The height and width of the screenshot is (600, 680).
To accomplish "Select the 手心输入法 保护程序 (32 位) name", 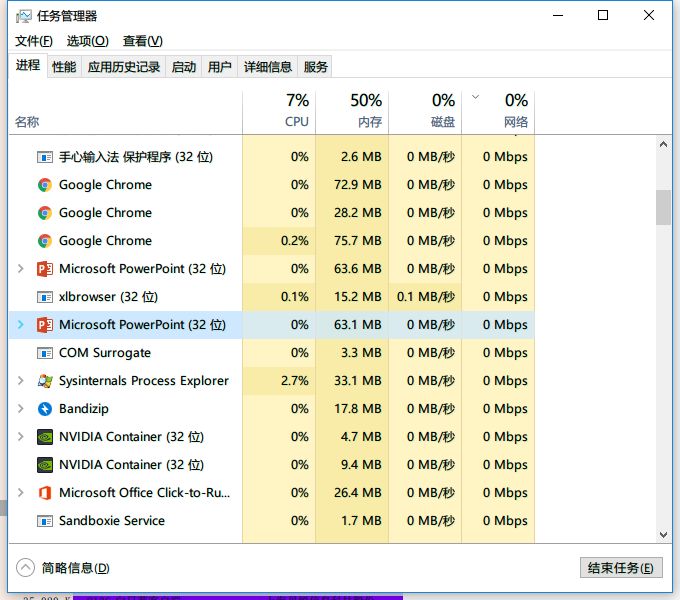I will click(136, 157).
